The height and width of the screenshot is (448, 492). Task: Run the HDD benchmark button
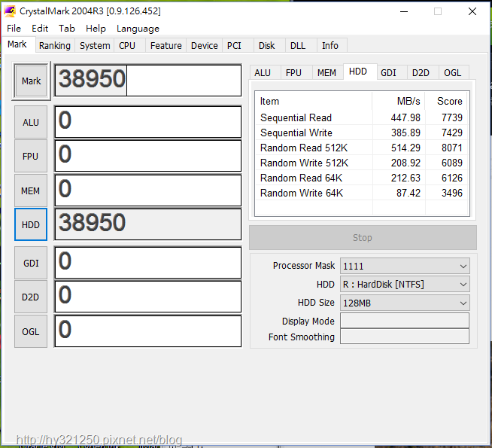click(31, 224)
